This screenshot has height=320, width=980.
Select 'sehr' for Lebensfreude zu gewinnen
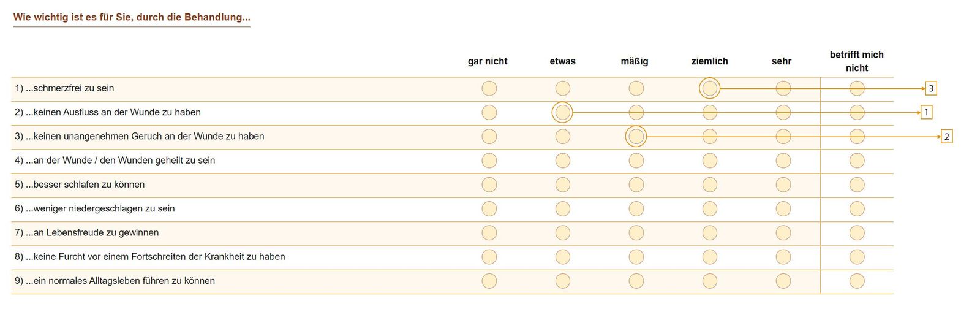pos(783,232)
